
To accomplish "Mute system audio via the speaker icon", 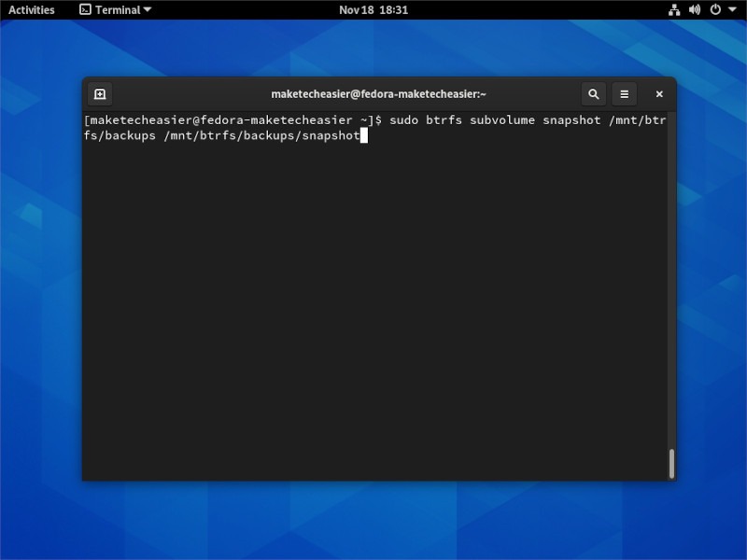I will pos(693,10).
